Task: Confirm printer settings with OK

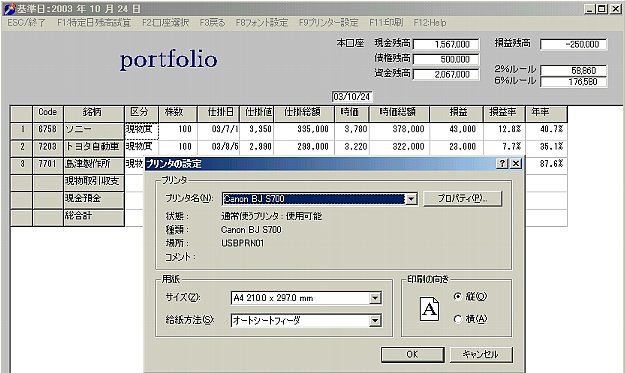Action: pyautogui.click(x=413, y=354)
